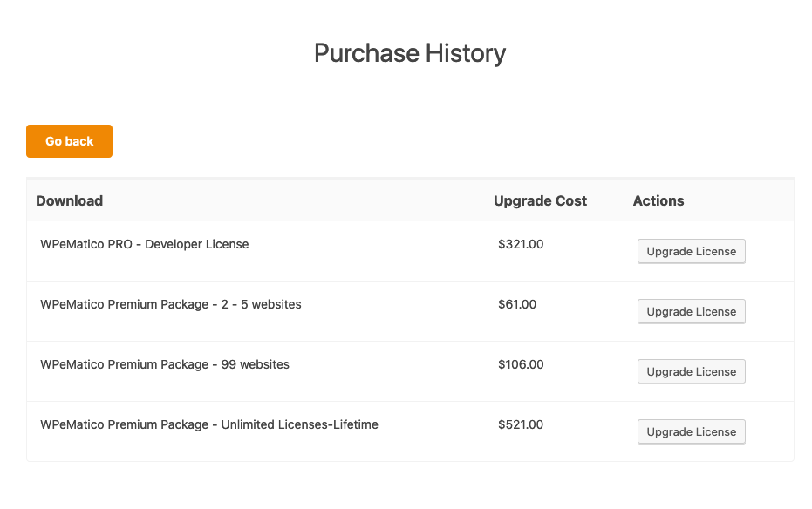Click the Actions column header

(x=658, y=200)
